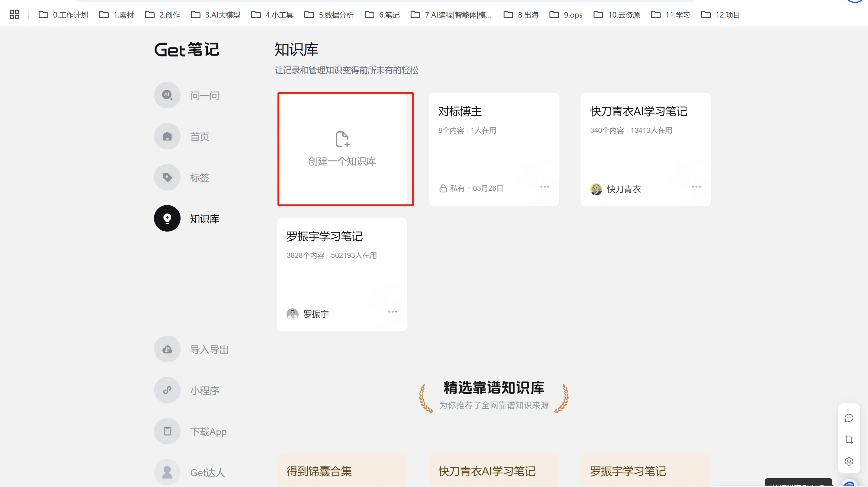Click the crop screenshot icon in floating panel
868x487 pixels.
tap(849, 440)
